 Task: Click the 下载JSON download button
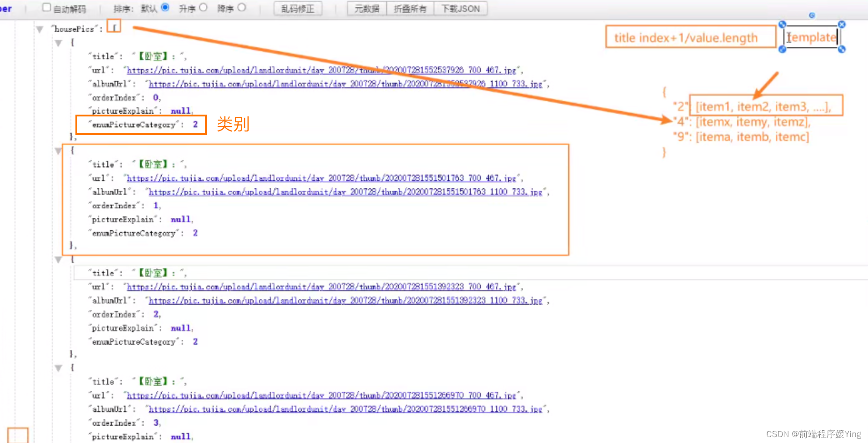tap(461, 8)
